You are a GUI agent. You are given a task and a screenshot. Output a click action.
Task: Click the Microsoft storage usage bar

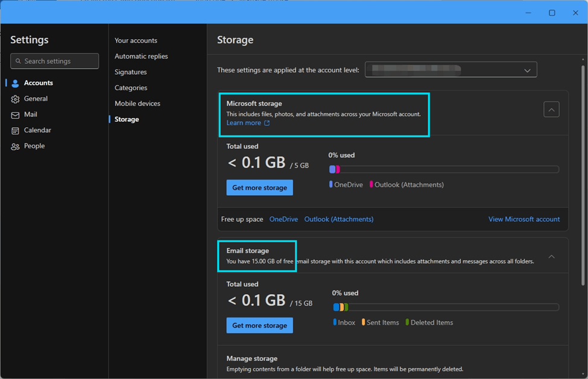[x=444, y=169]
